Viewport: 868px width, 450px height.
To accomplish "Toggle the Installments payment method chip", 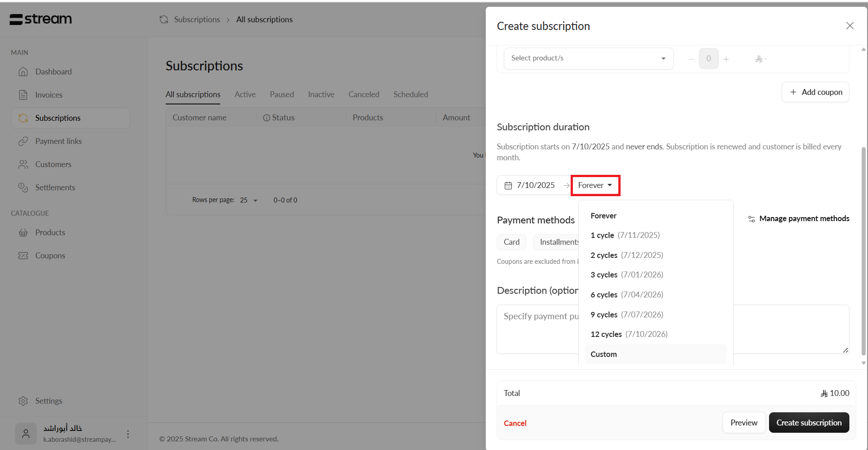I will click(x=557, y=242).
